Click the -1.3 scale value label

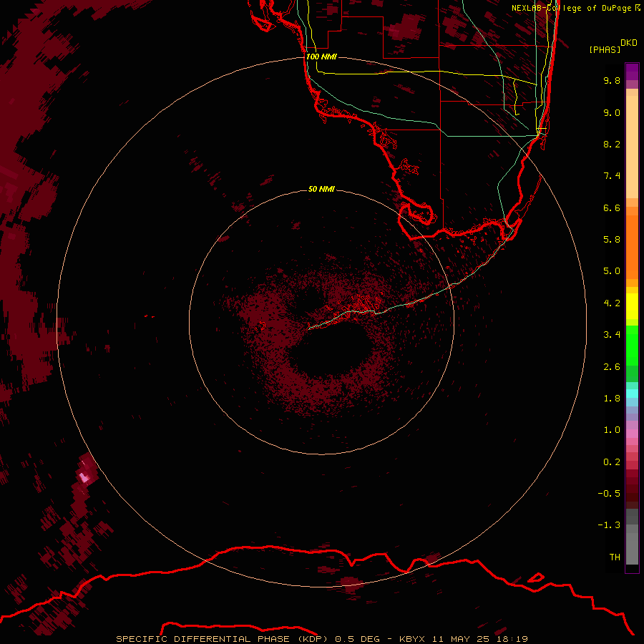tap(609, 525)
